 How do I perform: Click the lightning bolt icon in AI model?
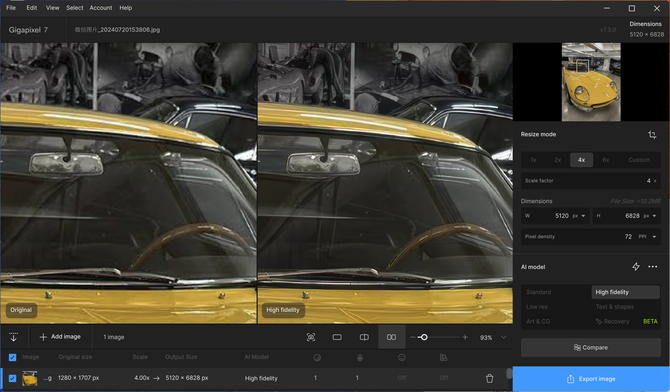point(636,267)
